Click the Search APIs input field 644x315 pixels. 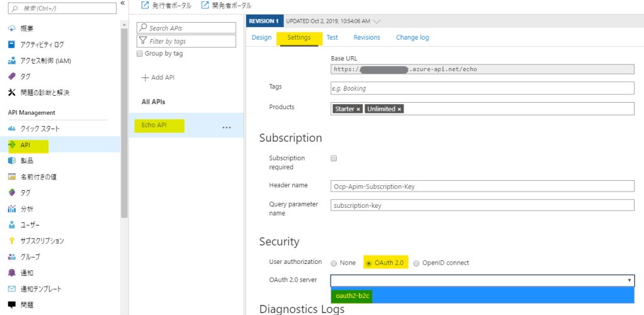point(189,28)
